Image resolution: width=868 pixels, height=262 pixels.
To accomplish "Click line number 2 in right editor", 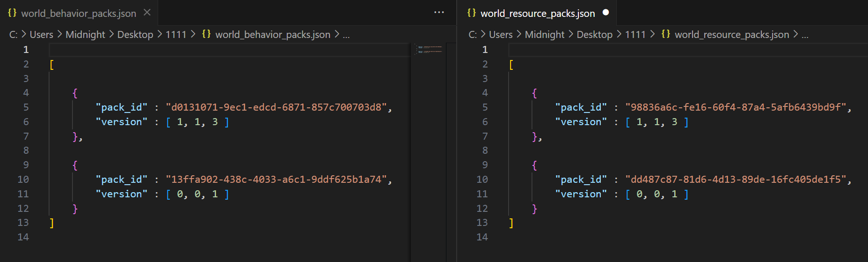I will pos(485,64).
